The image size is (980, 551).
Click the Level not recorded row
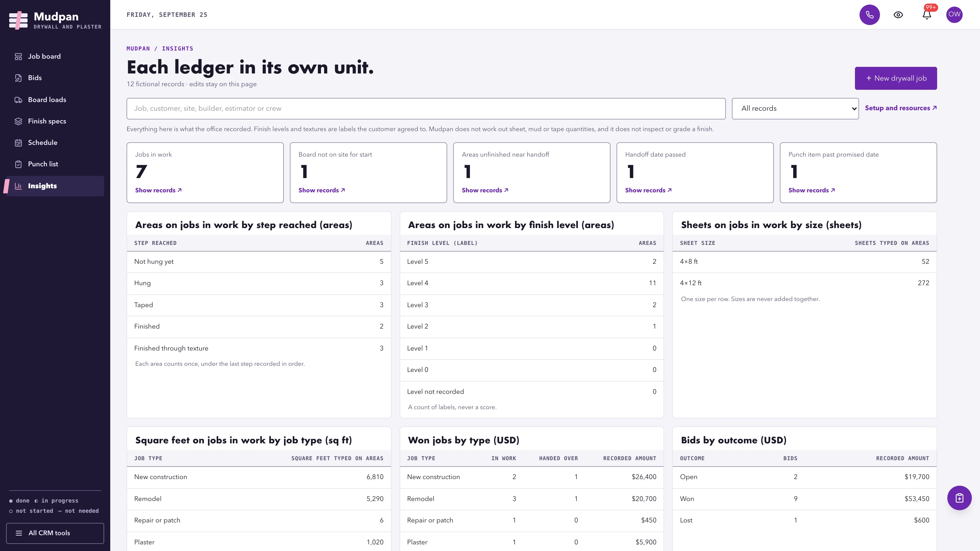pyautogui.click(x=531, y=392)
